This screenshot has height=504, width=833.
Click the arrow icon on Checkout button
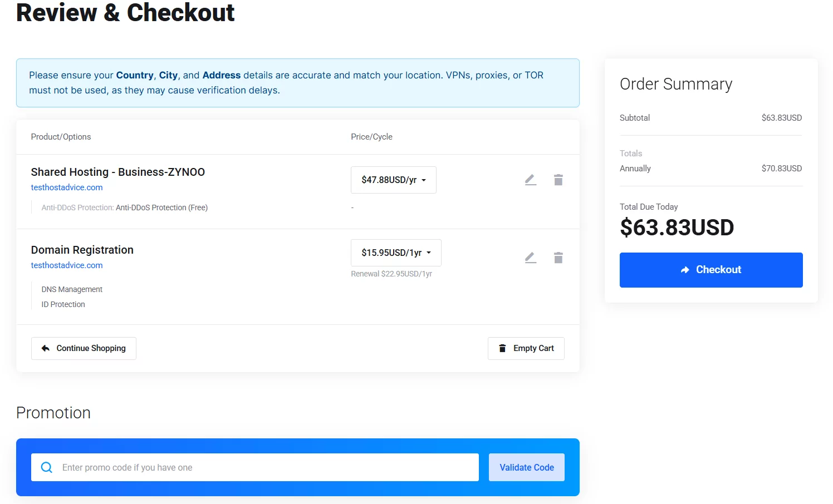tap(685, 270)
